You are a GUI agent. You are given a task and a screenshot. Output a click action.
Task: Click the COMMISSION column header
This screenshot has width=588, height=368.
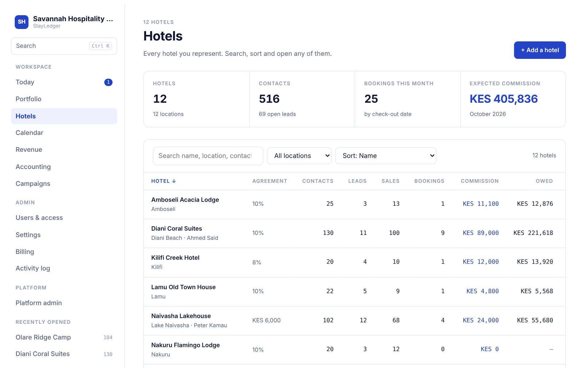(480, 181)
